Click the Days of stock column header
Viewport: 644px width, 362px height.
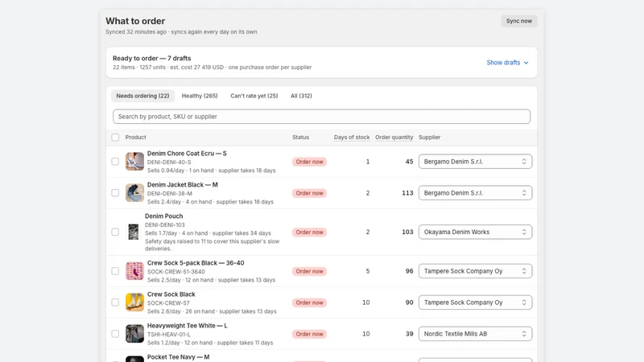pos(352,137)
